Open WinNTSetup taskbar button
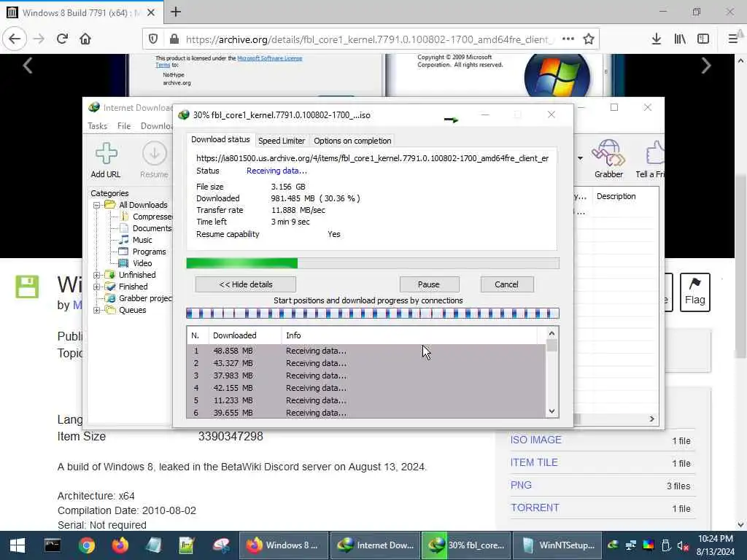747x560 pixels. [x=557, y=545]
